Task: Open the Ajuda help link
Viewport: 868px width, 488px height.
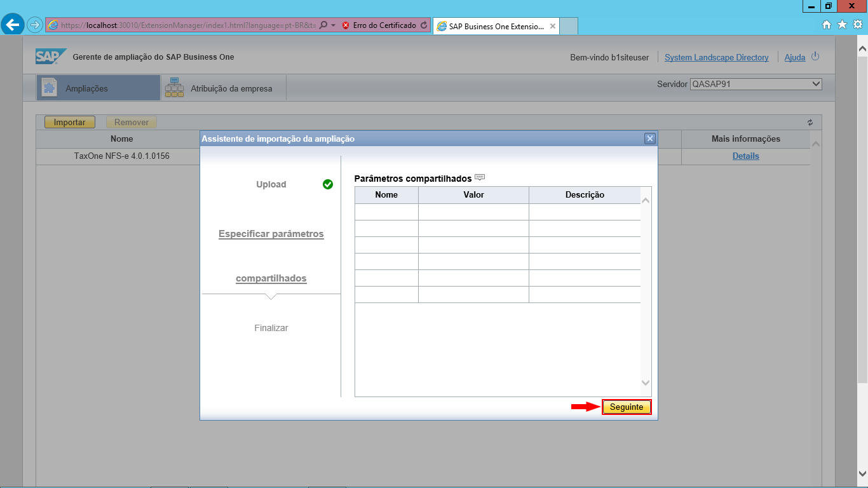Action: coord(795,57)
